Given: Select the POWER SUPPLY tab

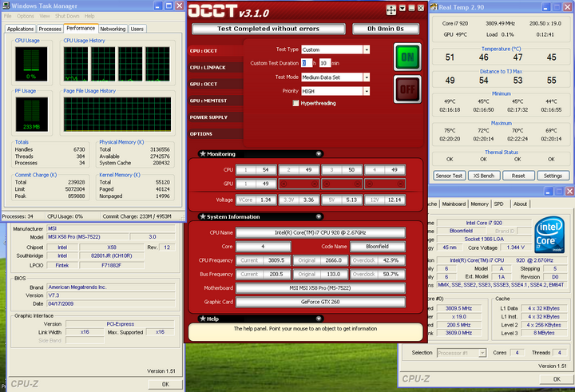Looking at the screenshot, I should click(x=216, y=117).
